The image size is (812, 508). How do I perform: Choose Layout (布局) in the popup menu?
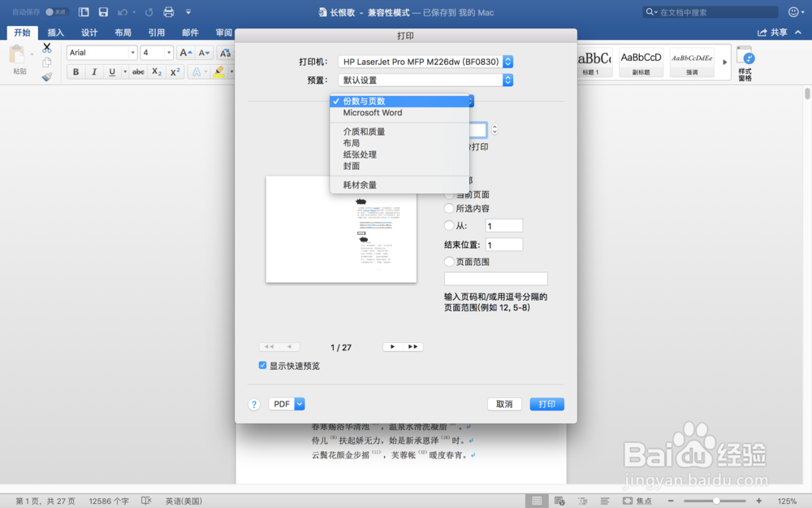pos(400,143)
